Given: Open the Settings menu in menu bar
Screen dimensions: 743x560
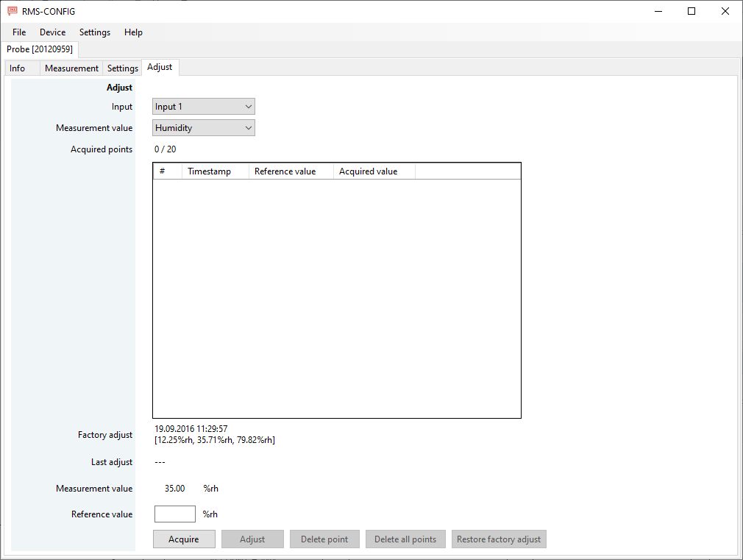Looking at the screenshot, I should pos(95,32).
